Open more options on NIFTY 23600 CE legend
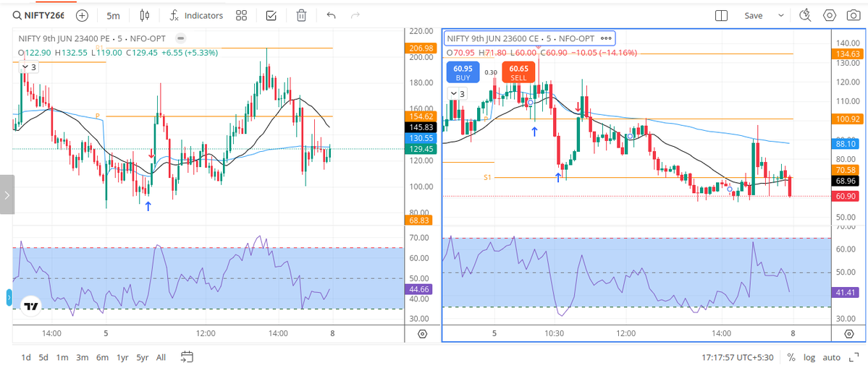The image size is (868, 368). click(606, 38)
